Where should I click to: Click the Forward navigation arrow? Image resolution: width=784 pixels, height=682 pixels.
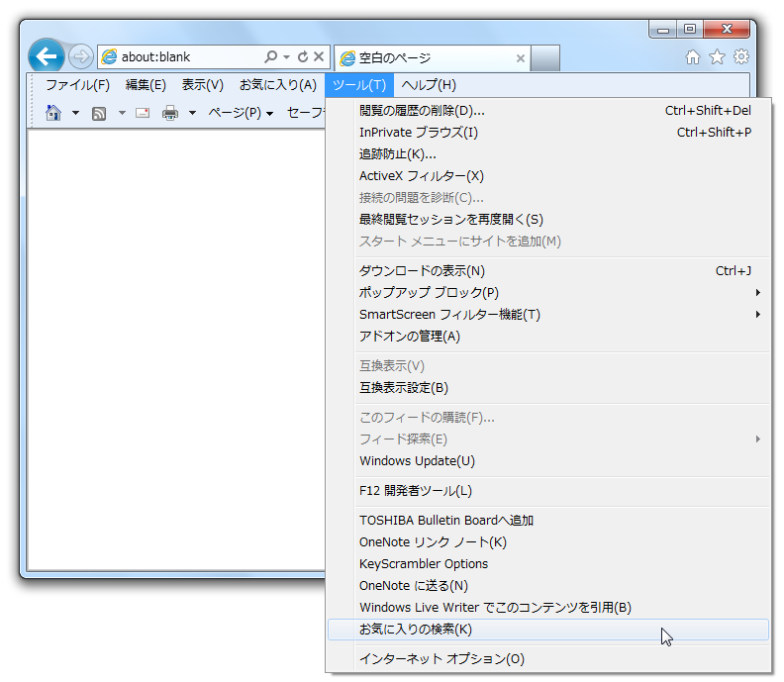pos(80,56)
